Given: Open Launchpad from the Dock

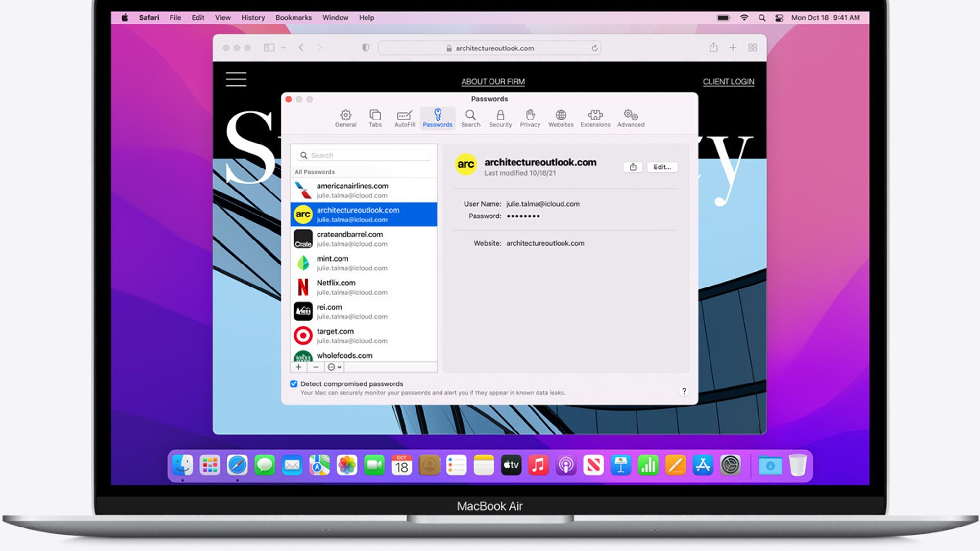Looking at the screenshot, I should [x=210, y=465].
